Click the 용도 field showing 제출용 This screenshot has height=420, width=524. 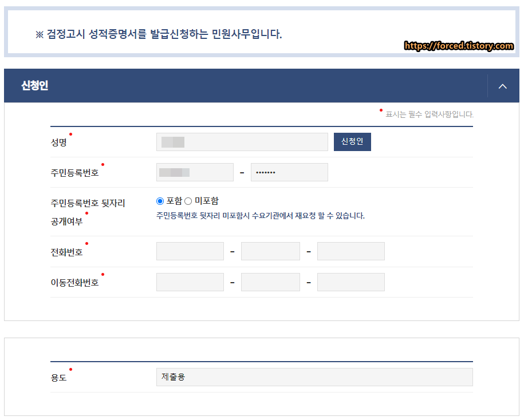pyautogui.click(x=314, y=377)
